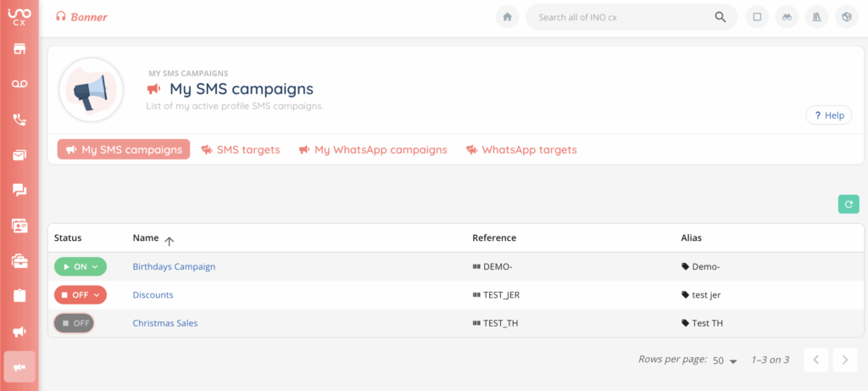This screenshot has height=391, width=868.
Task: Toggle the grey OFF status for Christmas Sales
Action: coord(74,323)
